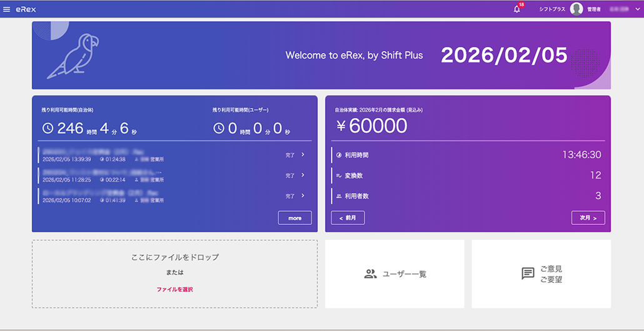Click the user list people icon

point(370,274)
